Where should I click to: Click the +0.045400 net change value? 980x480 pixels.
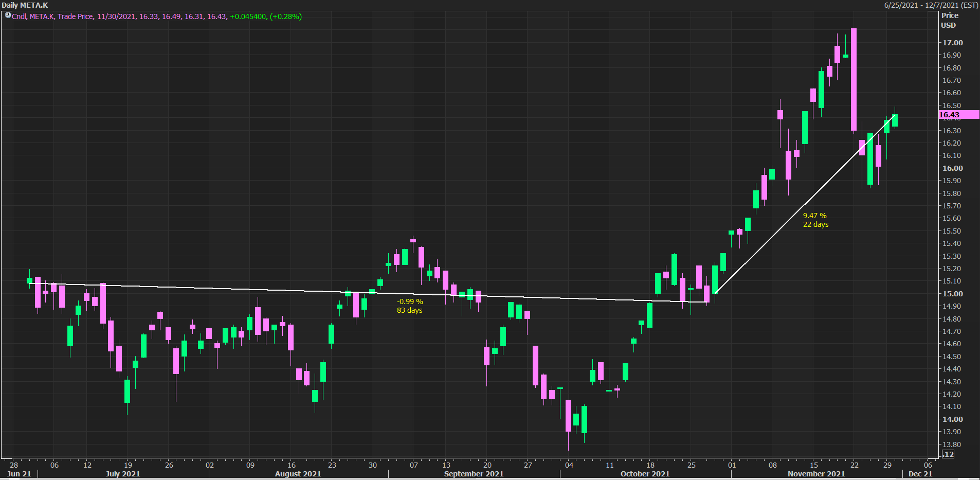click(248, 16)
